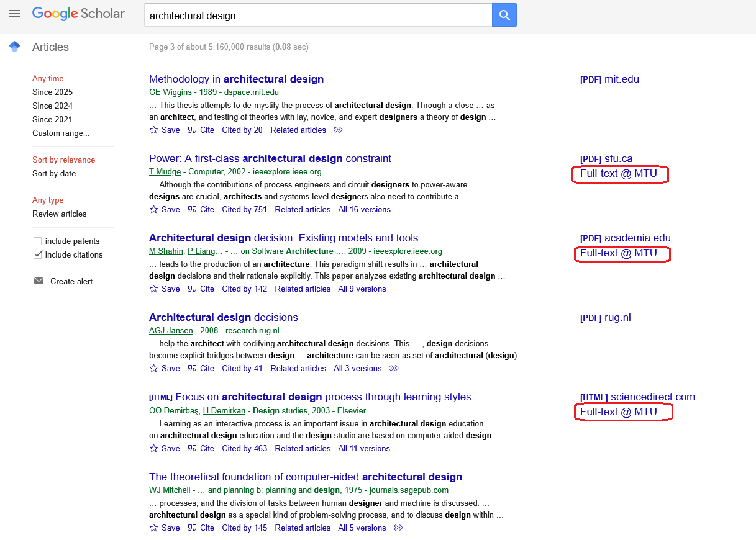Screen dimensions: 756x540
Task: Open the [PDF] sfu.ca link
Action: 606,158
